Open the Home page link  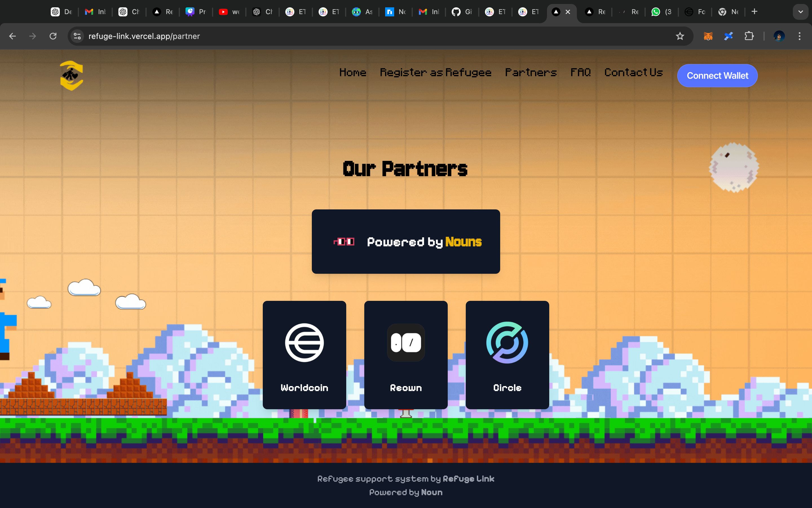(353, 73)
